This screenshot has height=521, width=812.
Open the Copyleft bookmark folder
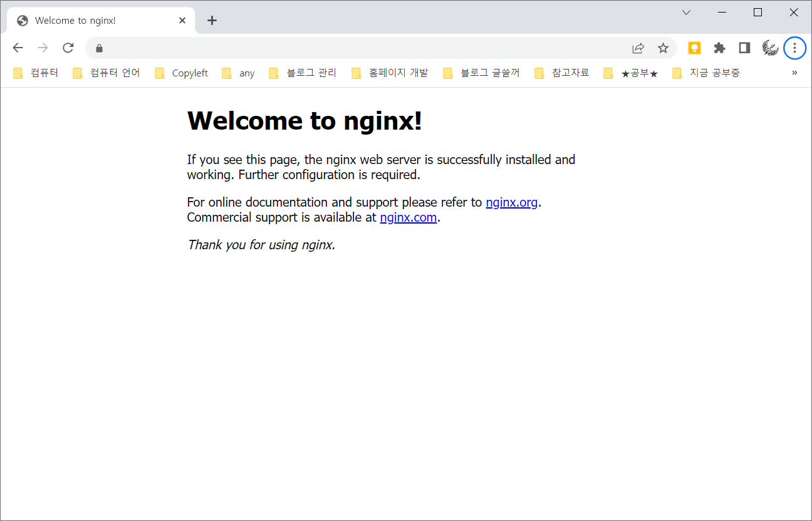click(182, 73)
